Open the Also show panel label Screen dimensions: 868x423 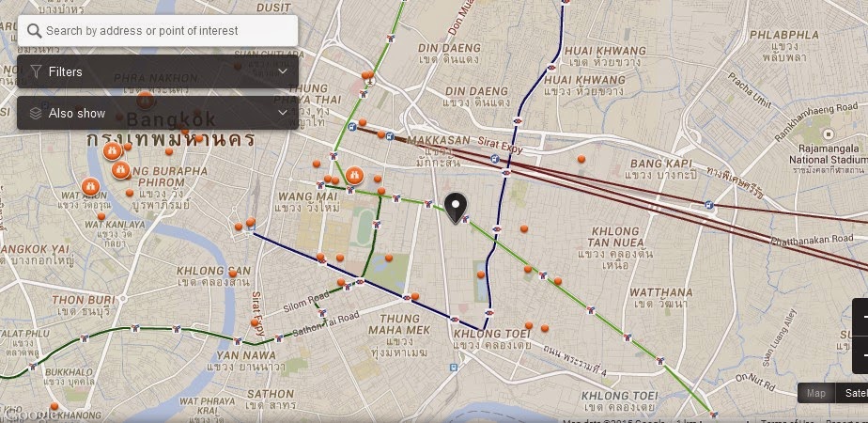tap(77, 113)
